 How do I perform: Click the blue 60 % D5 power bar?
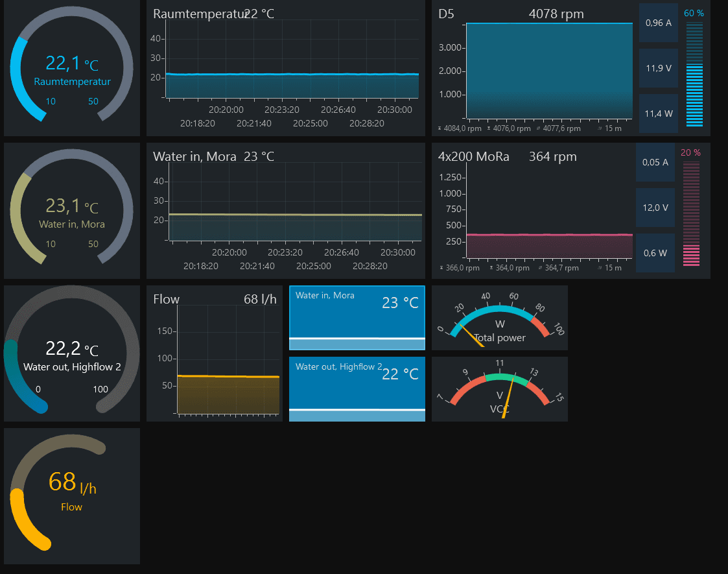pyautogui.click(x=694, y=75)
